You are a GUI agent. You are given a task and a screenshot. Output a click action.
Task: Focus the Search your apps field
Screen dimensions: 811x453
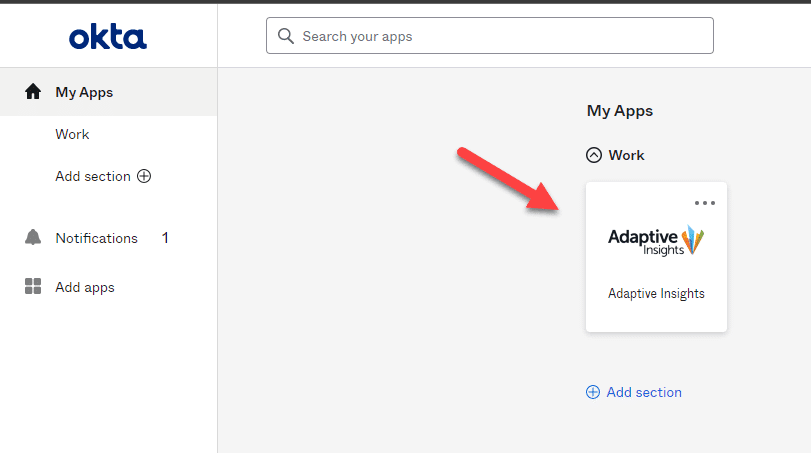pyautogui.click(x=489, y=36)
